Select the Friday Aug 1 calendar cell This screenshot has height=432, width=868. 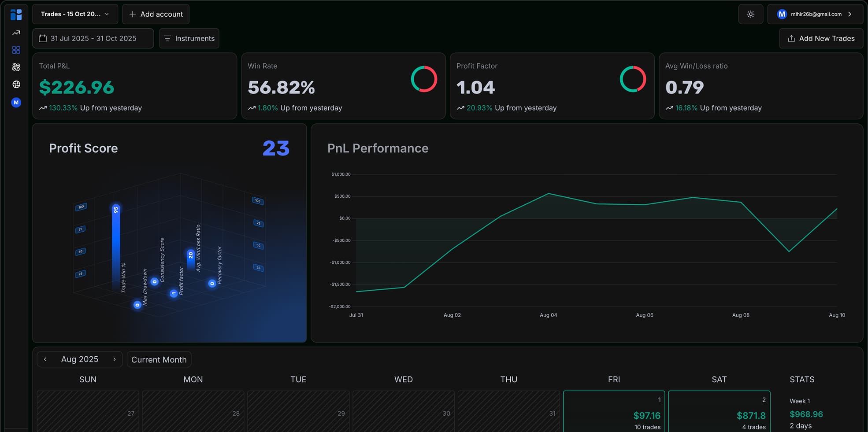613,412
